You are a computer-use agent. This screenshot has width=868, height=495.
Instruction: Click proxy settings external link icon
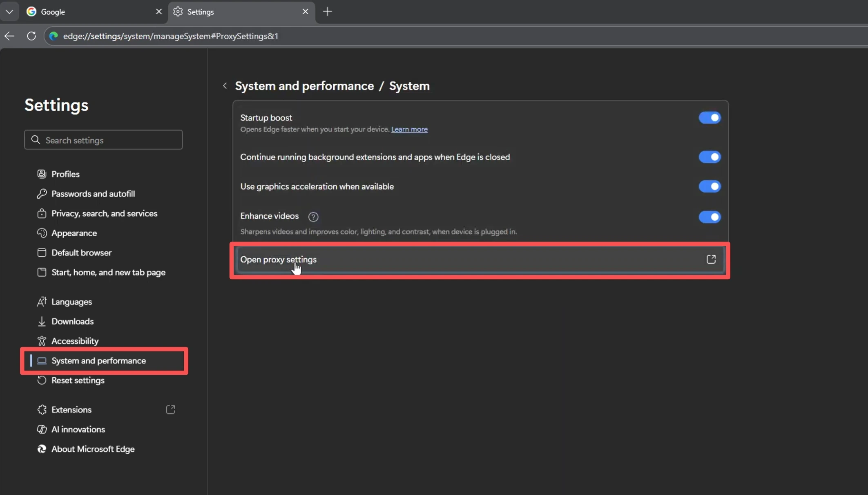pos(711,259)
